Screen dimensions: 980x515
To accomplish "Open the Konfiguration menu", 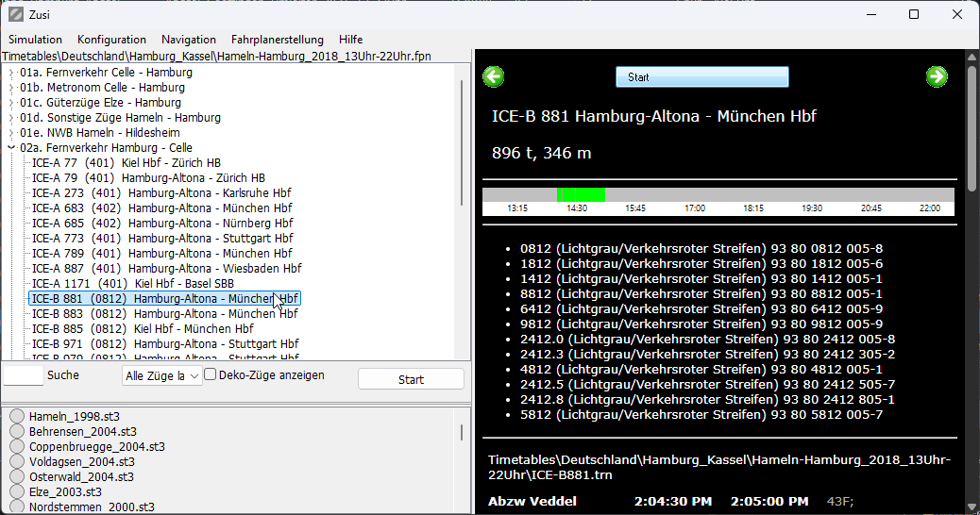I will click(111, 40).
